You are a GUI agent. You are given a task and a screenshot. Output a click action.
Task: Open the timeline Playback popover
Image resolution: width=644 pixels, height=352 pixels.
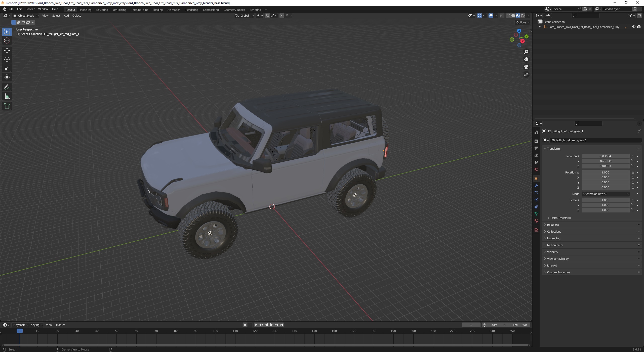point(20,325)
